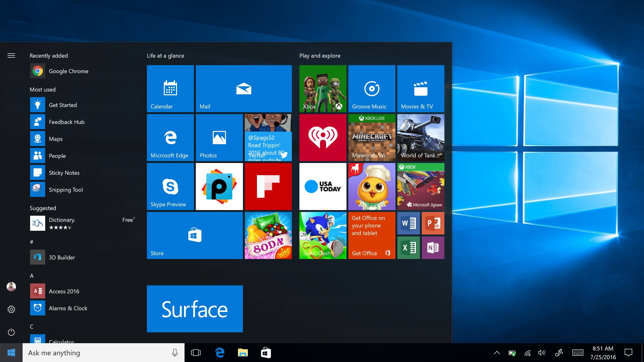The image size is (644, 362).
Task: Click the iHeartRadio tile
Action: (x=323, y=137)
